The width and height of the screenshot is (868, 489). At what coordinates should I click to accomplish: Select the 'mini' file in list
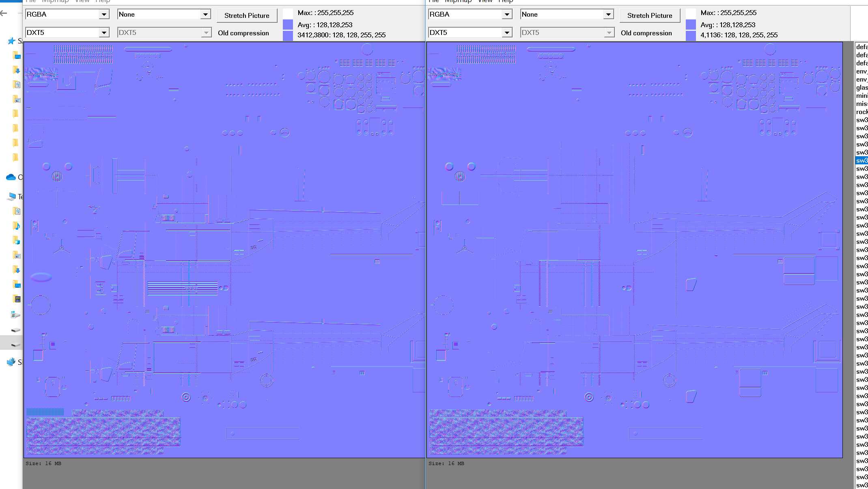point(862,96)
